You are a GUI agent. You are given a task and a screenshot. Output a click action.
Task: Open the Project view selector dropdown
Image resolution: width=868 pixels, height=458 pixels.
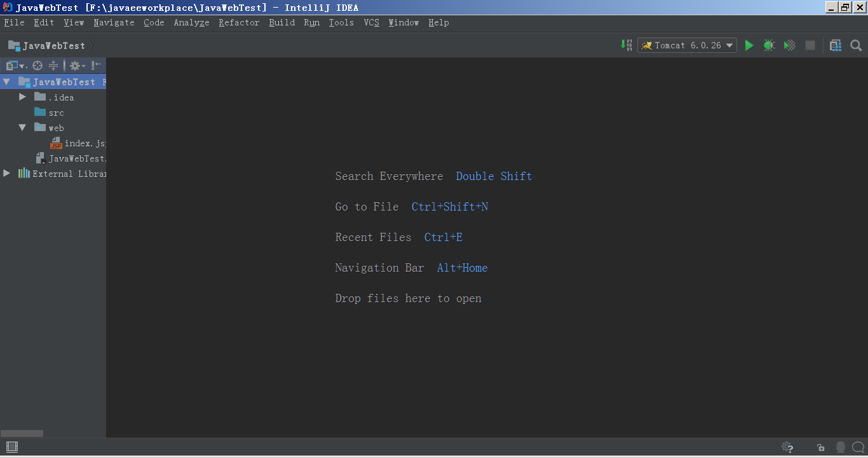click(15, 66)
